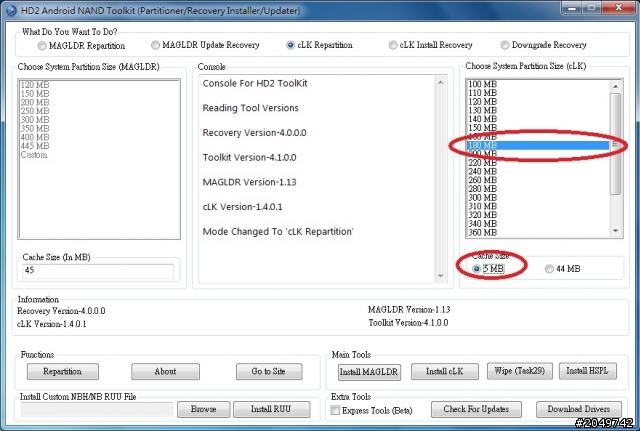Click 'MAGLDR Version-1.13' console line
The height and width of the screenshot is (431, 640).
[249, 182]
